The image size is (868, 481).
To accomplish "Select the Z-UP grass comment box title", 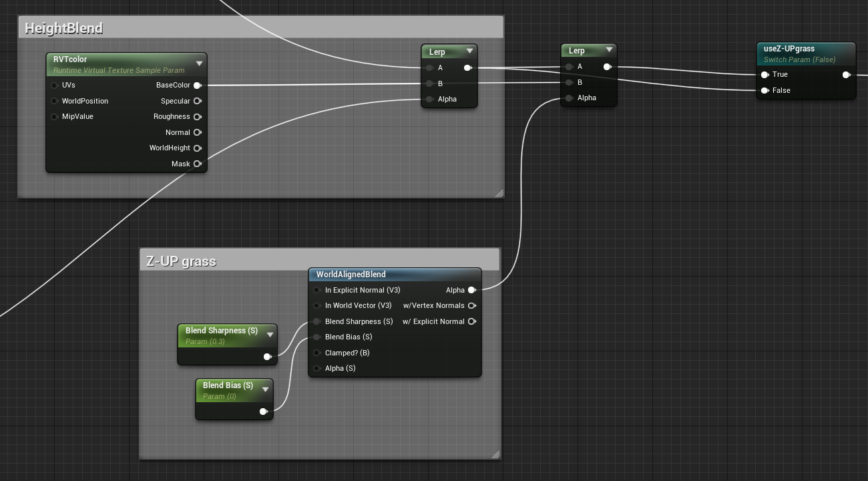I will (x=181, y=261).
